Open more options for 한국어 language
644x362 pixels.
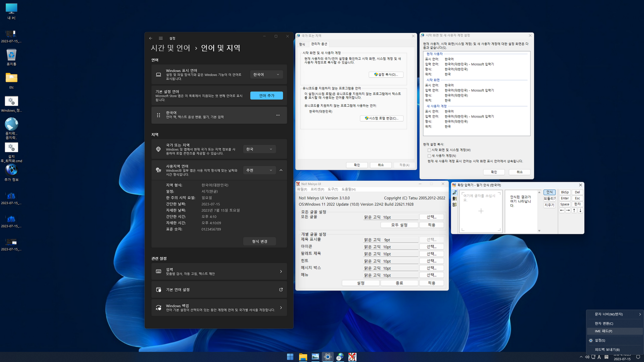point(278,115)
